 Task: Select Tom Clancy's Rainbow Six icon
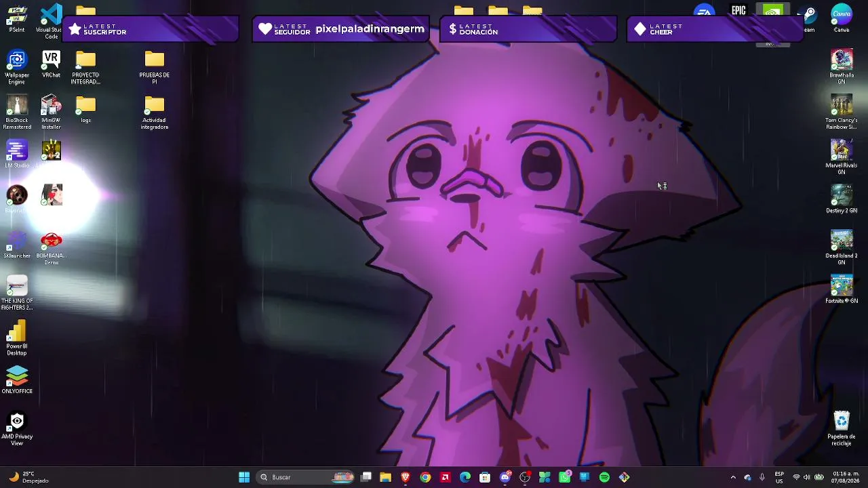[x=842, y=113]
